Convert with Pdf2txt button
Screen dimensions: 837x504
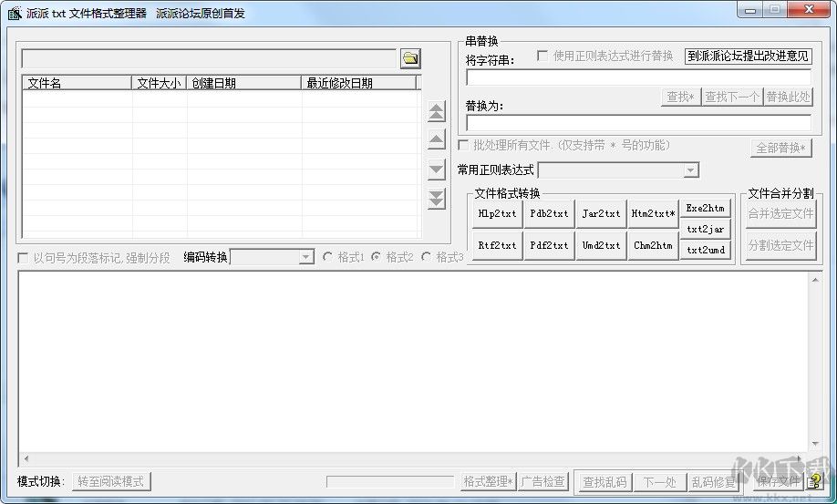click(x=549, y=245)
